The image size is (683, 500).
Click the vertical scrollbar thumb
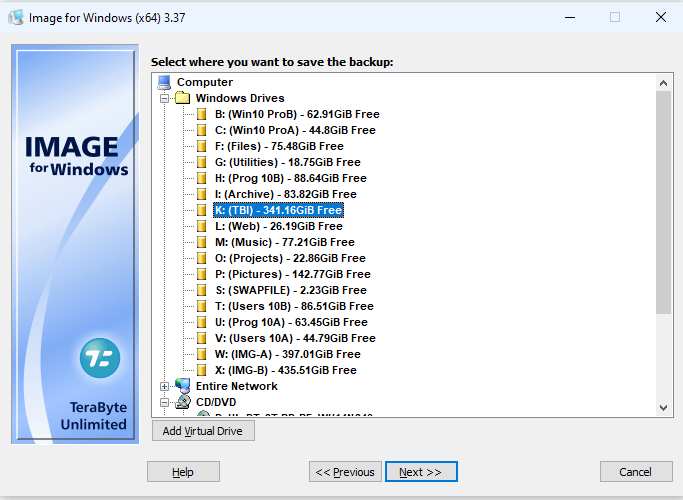(663, 202)
